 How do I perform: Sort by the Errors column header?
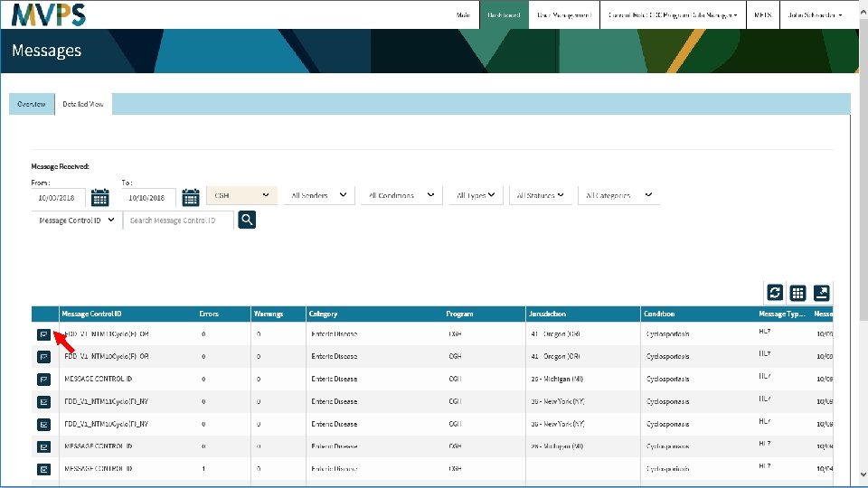[x=209, y=314]
